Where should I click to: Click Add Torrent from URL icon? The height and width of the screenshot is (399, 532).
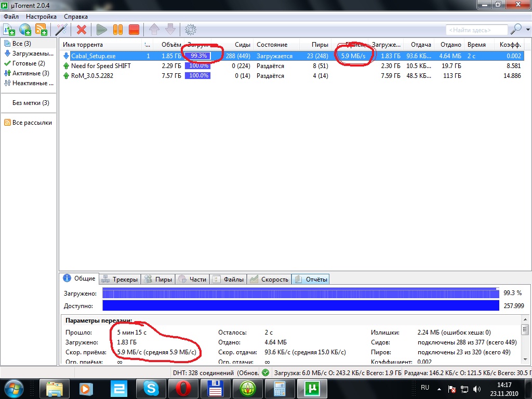25,30
